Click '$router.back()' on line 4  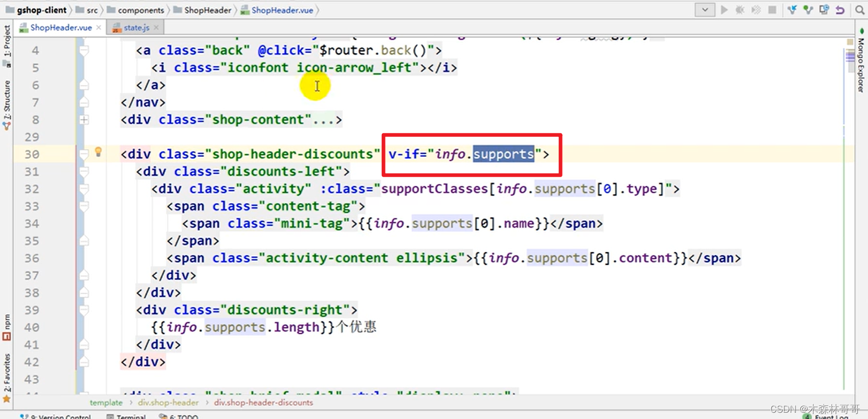(x=373, y=51)
